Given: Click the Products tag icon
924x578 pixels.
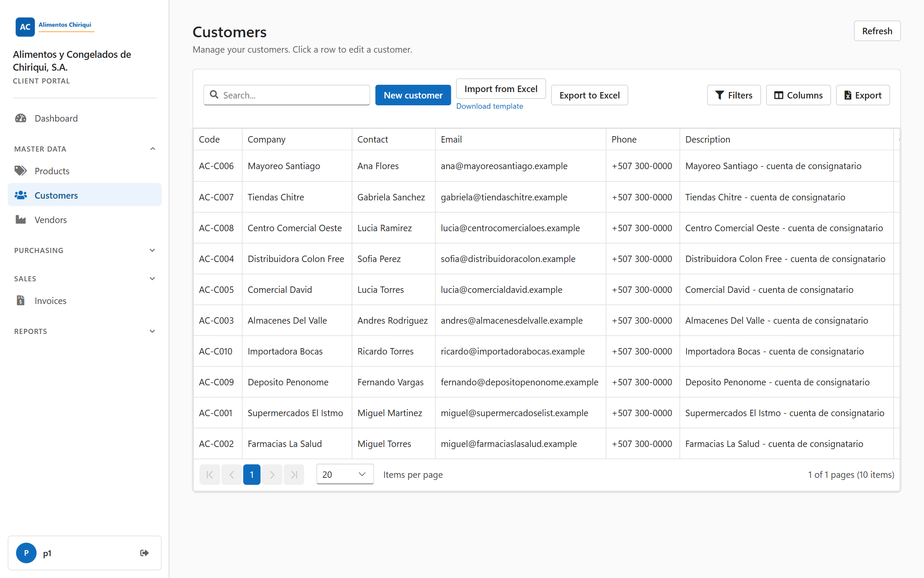Looking at the screenshot, I should 21,171.
